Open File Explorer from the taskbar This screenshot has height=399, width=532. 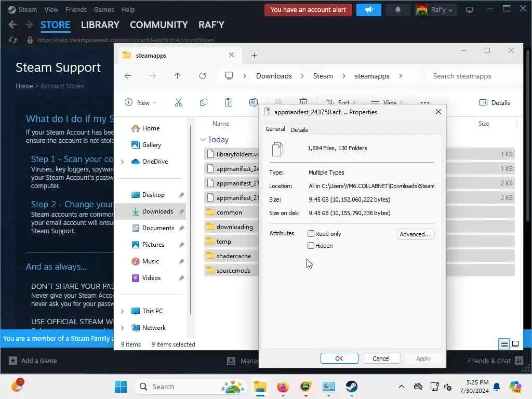pyautogui.click(x=260, y=387)
